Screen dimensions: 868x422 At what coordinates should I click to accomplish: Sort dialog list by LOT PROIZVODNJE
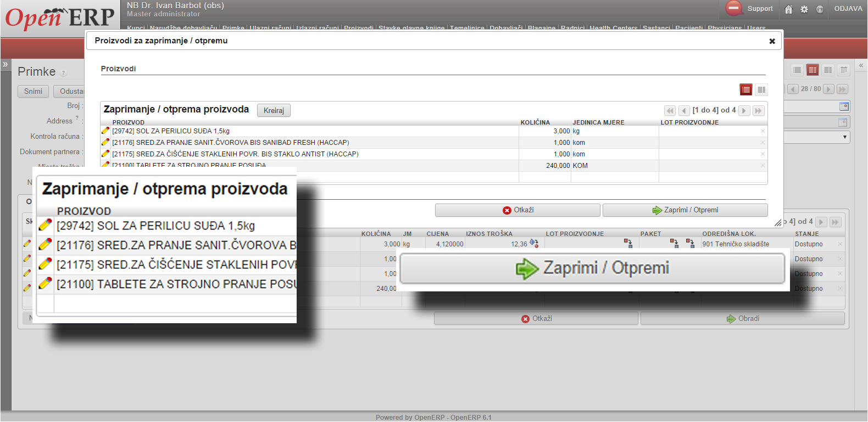689,123
